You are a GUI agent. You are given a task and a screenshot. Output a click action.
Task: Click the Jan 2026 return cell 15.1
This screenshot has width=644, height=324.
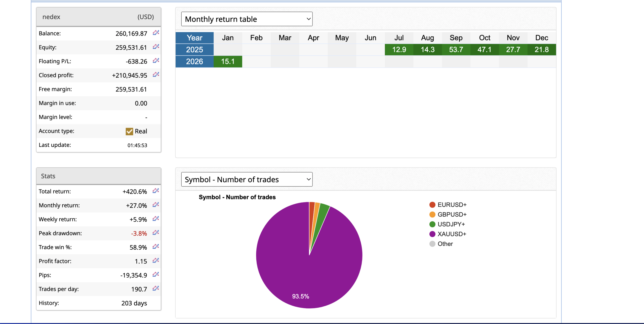click(x=228, y=61)
